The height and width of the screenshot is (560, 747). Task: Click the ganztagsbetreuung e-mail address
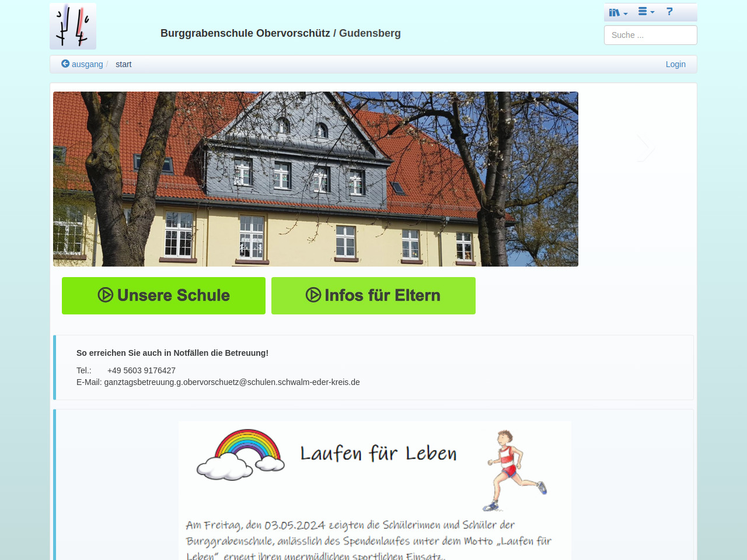point(232,382)
